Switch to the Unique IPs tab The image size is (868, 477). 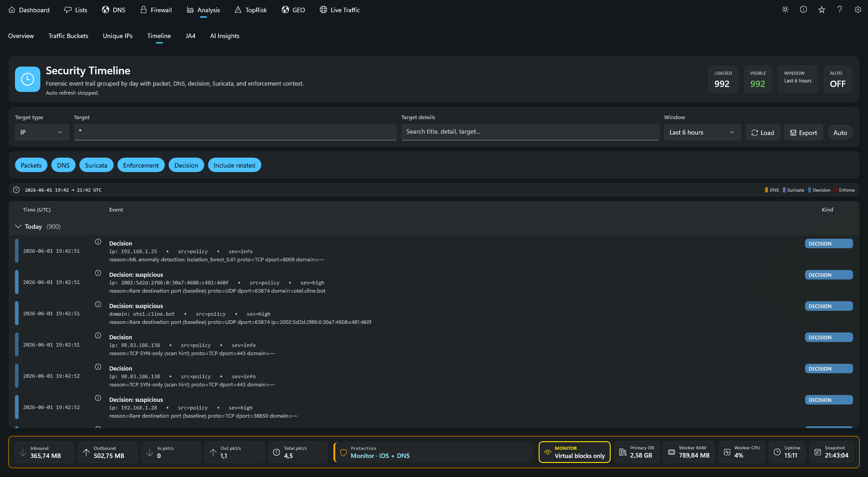point(118,36)
